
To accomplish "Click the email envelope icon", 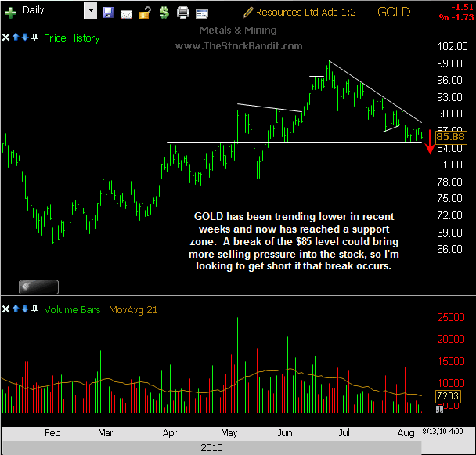I will [x=126, y=13].
